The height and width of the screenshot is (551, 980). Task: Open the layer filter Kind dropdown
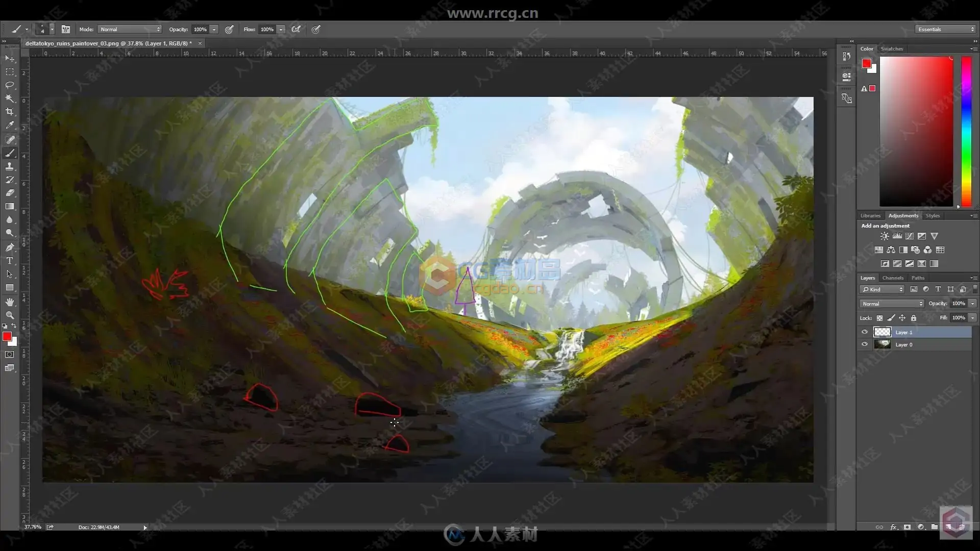point(883,289)
